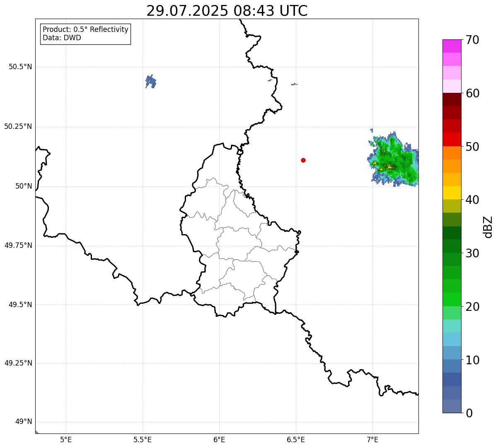Click the 50.25°N latitude label

point(18,126)
